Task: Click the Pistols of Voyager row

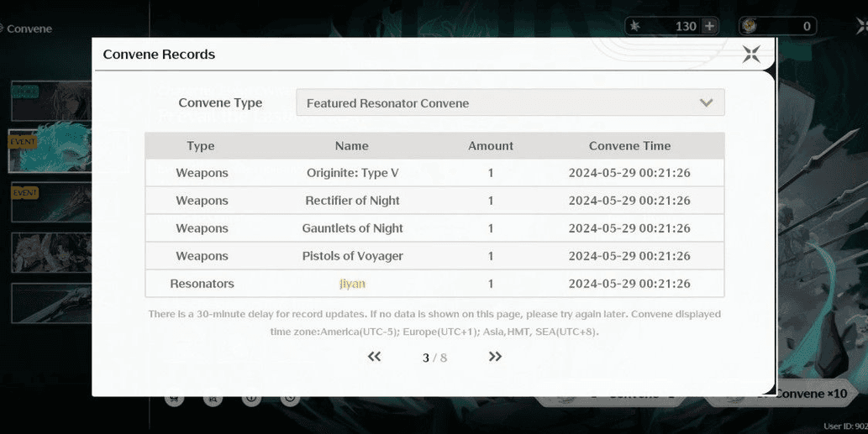Action: tap(434, 256)
